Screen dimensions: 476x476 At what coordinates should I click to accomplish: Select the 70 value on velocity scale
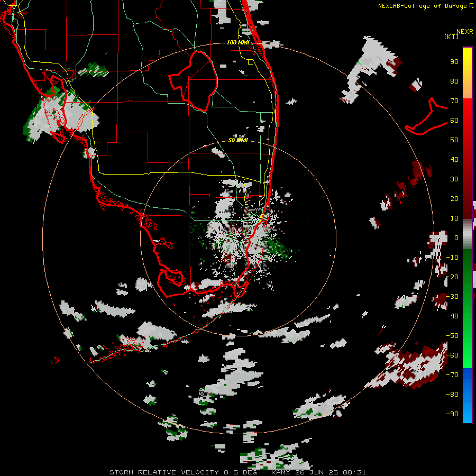pos(454,101)
